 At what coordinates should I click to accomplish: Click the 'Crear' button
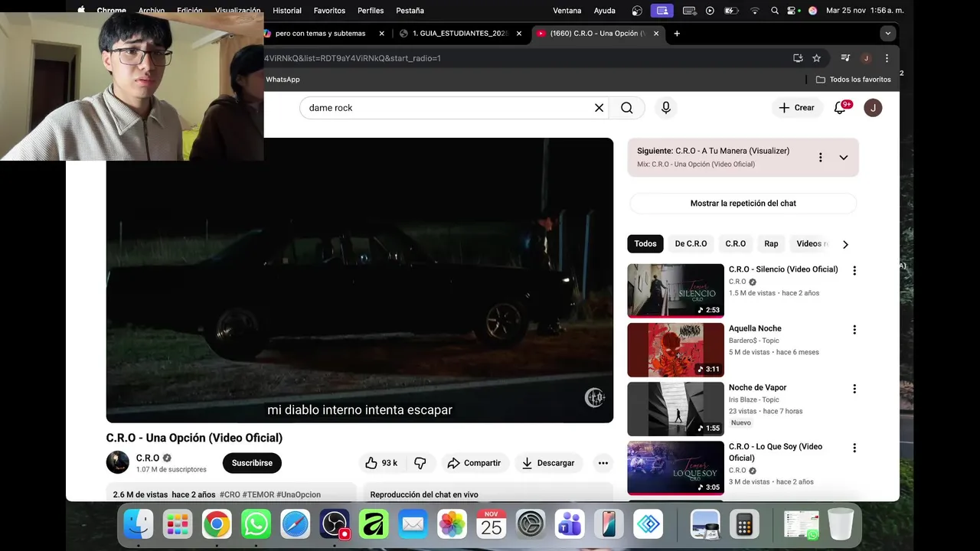coord(797,108)
